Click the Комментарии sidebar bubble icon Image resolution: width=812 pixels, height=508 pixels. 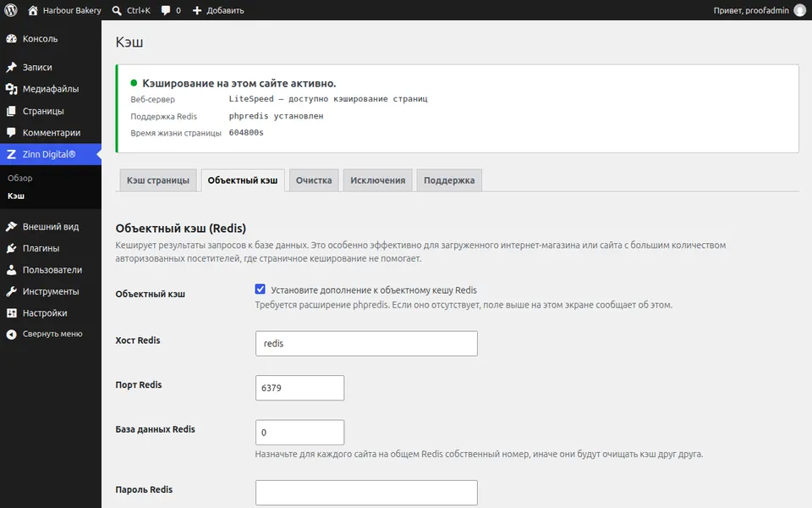pyautogui.click(x=11, y=133)
